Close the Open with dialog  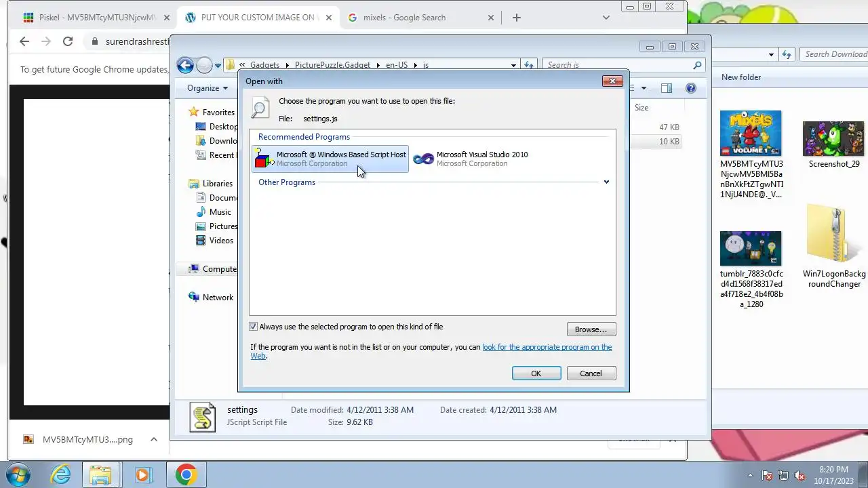click(x=612, y=81)
